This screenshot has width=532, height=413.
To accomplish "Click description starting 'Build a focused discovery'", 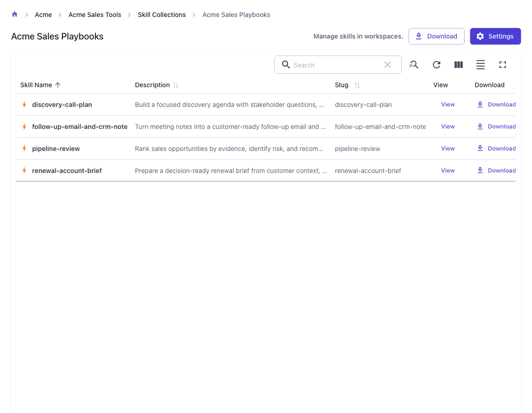I will [229, 105].
